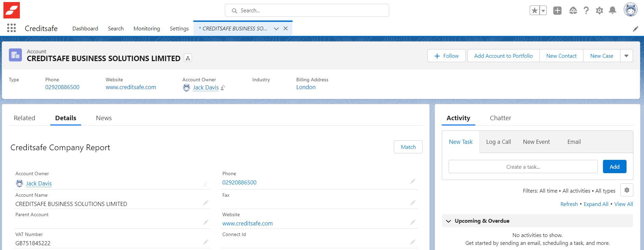This screenshot has width=644, height=250.
Task: Edit the VAT Number field pencil
Action: point(206,242)
